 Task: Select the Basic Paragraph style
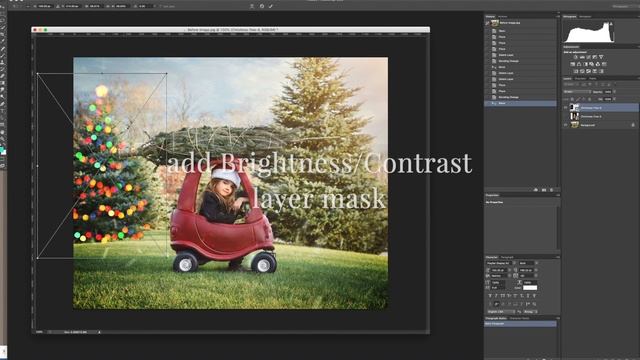pyautogui.click(x=520, y=324)
